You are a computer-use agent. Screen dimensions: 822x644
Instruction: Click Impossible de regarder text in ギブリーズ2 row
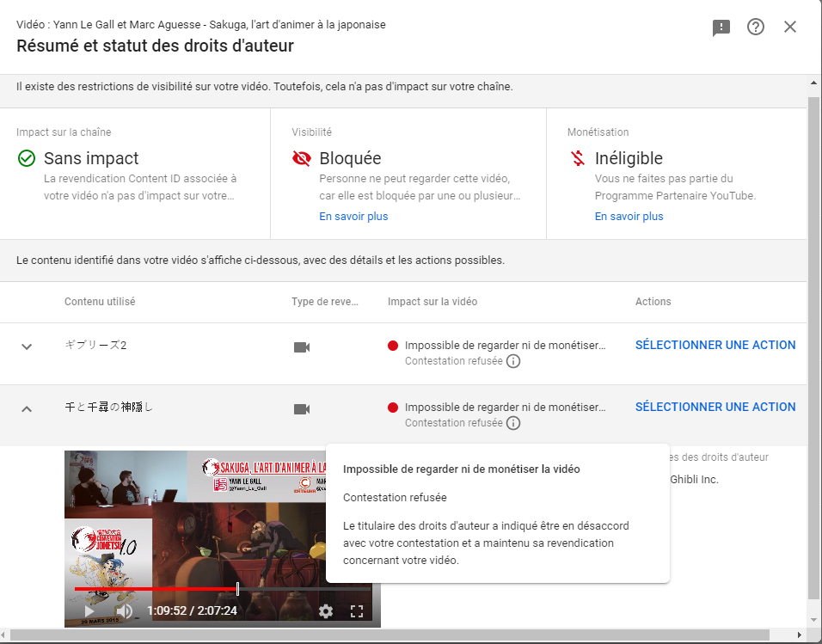click(505, 345)
